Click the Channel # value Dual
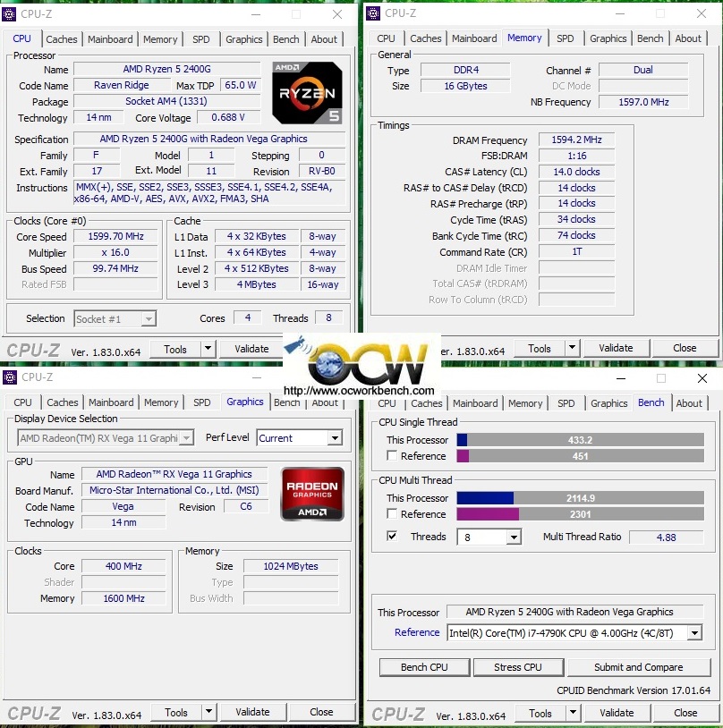Image resolution: width=723 pixels, height=728 pixels. point(643,70)
